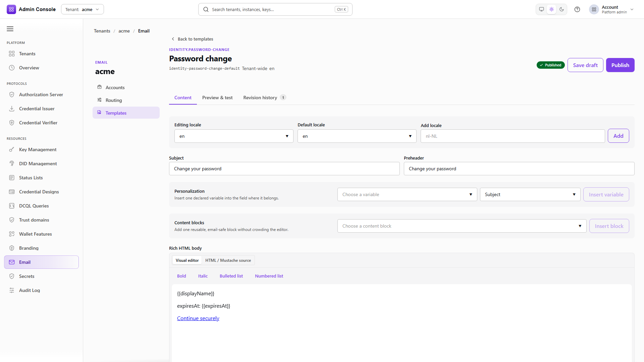Go Back to templates
Image resolution: width=644 pixels, height=362 pixels.
tap(193, 39)
